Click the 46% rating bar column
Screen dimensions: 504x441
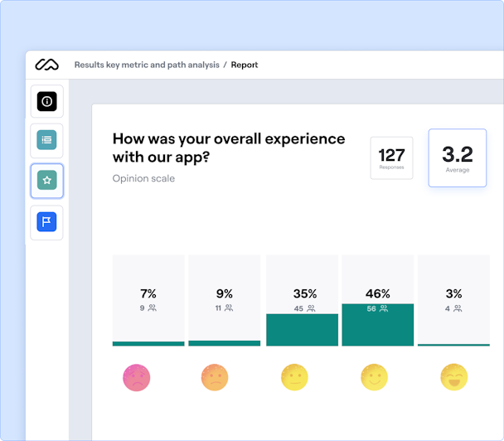(378, 300)
